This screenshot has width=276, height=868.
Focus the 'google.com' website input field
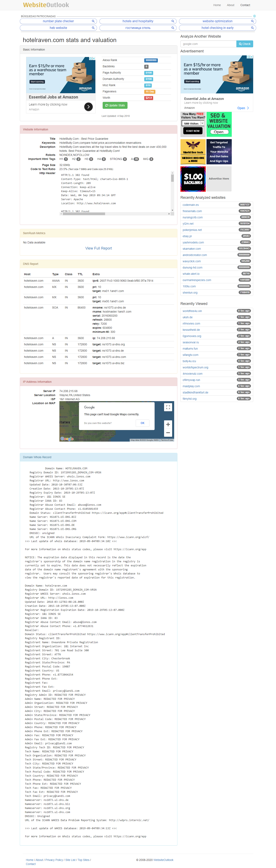point(208,44)
